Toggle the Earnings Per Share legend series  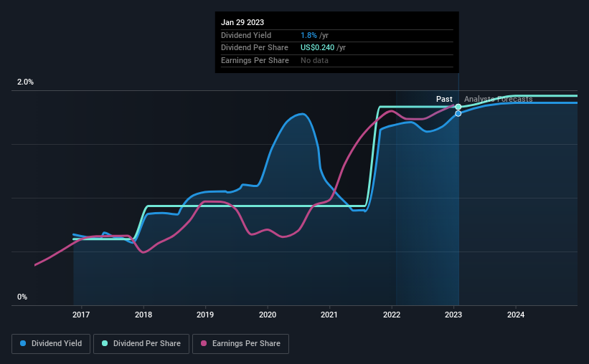tap(240, 344)
